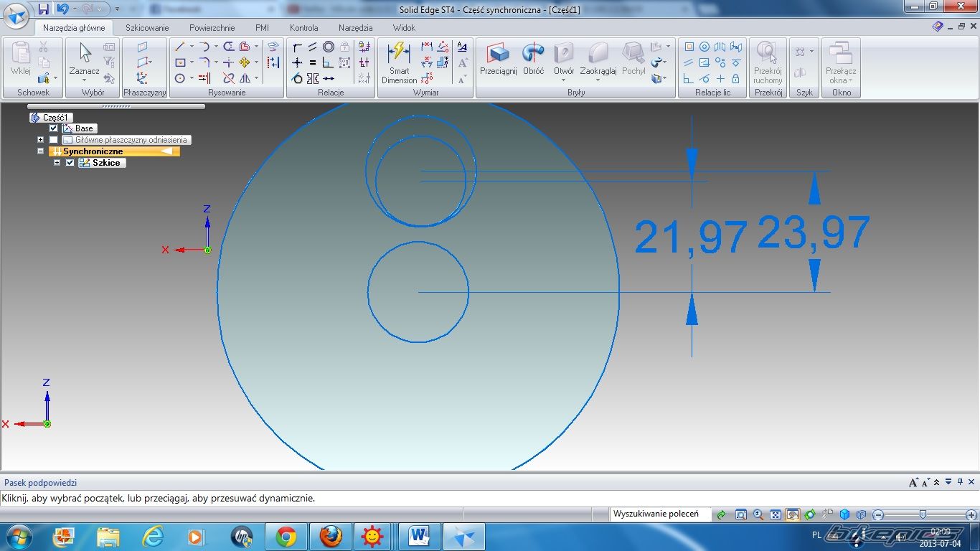Click the zoom slider in status bar

point(922,514)
